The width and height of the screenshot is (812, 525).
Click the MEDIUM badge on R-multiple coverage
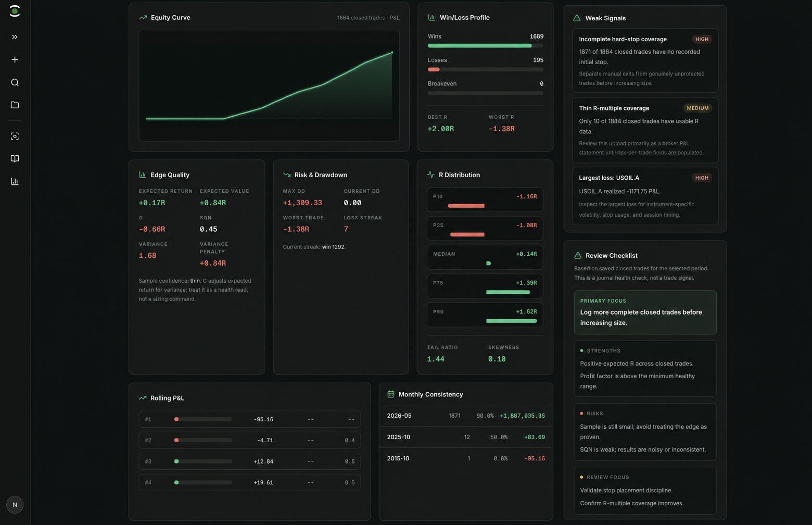click(697, 108)
